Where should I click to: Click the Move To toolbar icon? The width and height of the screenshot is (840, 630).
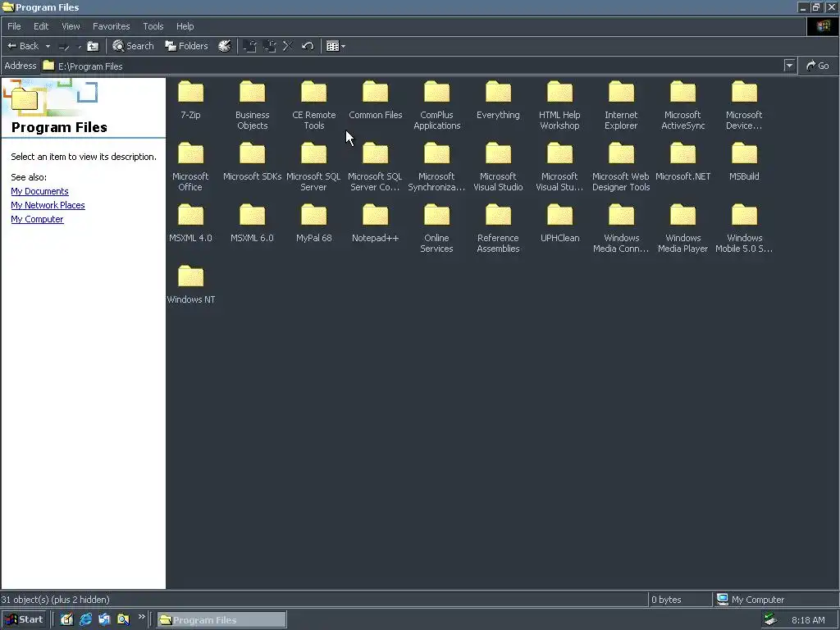249,46
